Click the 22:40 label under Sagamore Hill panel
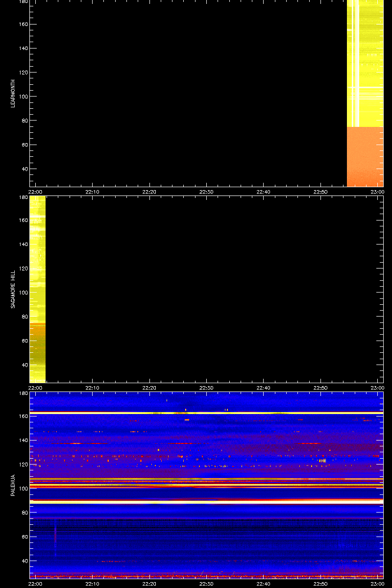The width and height of the screenshot is (392, 588). point(263,388)
